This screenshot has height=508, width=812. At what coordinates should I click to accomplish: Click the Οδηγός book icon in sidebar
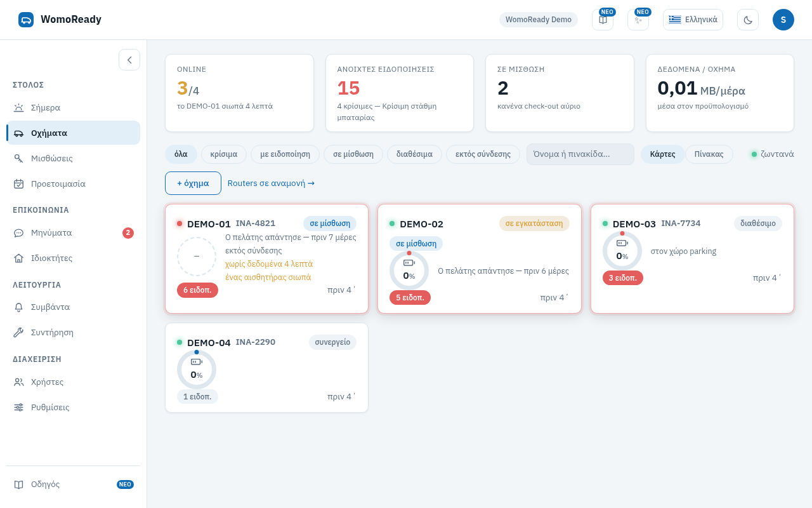coord(18,485)
